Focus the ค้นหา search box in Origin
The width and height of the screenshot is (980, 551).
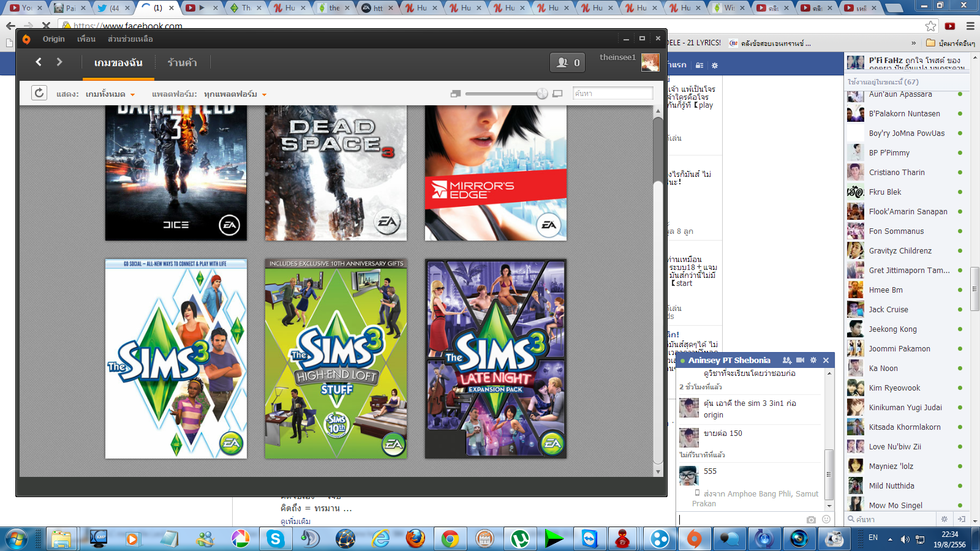coord(612,93)
